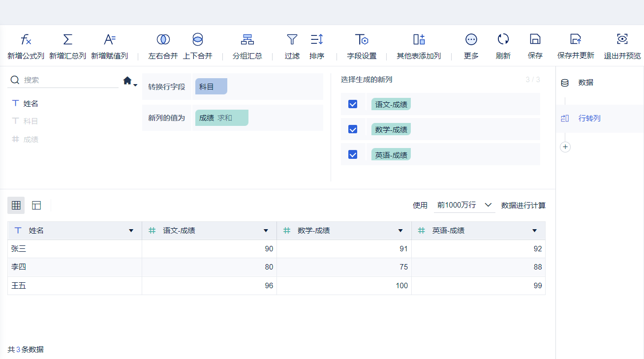Add a new summary column (新增汇总列)
Viewport: 644px width, 359px height.
pyautogui.click(x=68, y=47)
